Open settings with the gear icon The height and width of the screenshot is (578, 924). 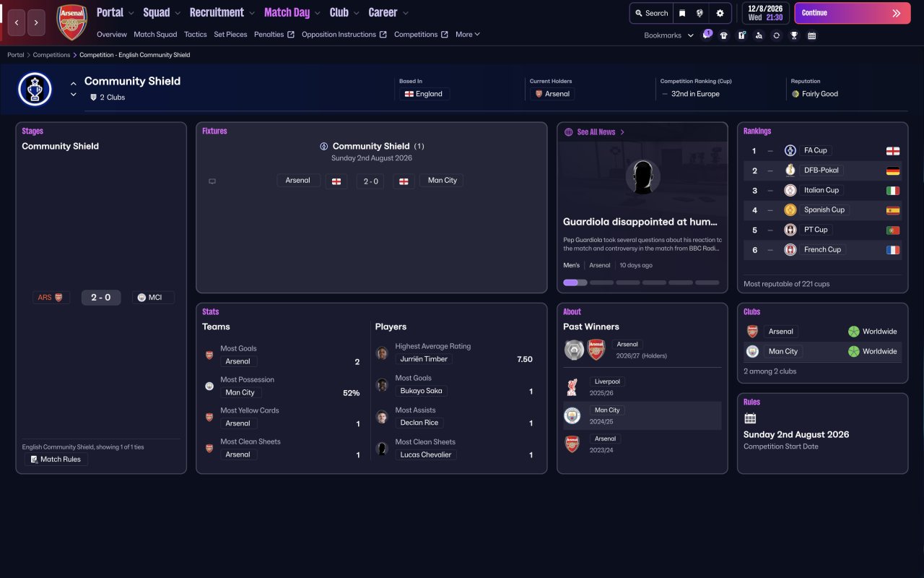pos(720,13)
